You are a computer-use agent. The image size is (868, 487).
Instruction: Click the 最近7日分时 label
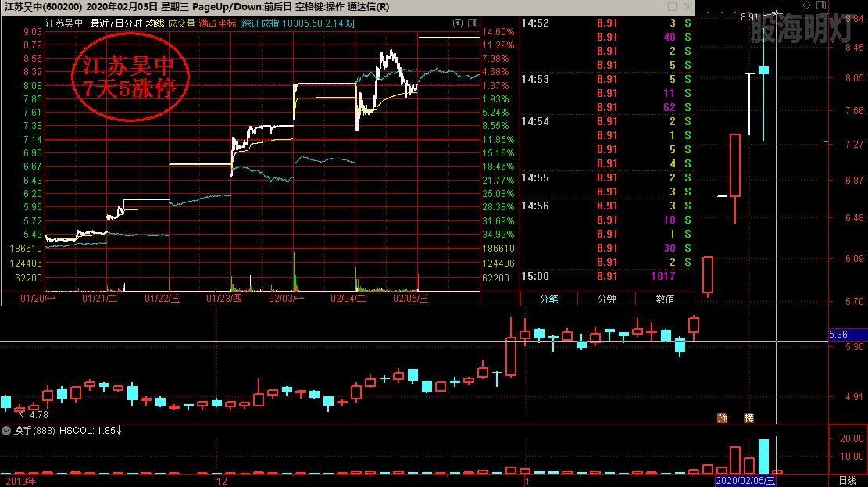click(116, 23)
